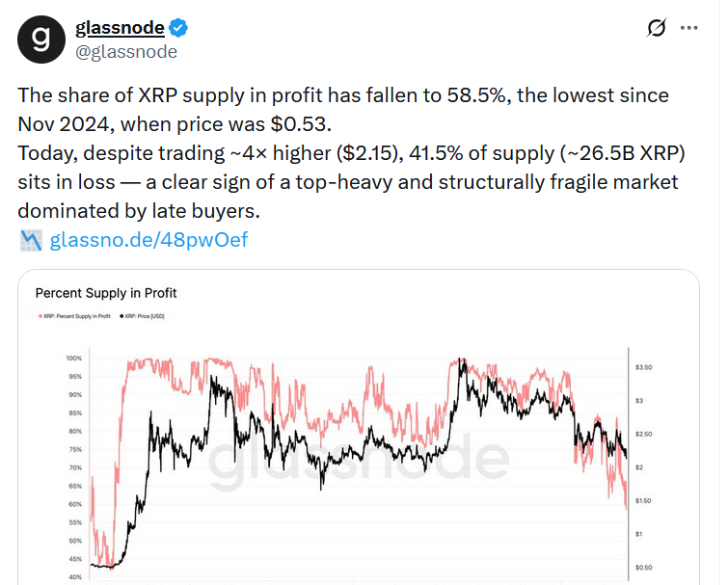Image resolution: width=728 pixels, height=585 pixels.
Task: Click the 100% label on the left axis
Action: point(74,359)
